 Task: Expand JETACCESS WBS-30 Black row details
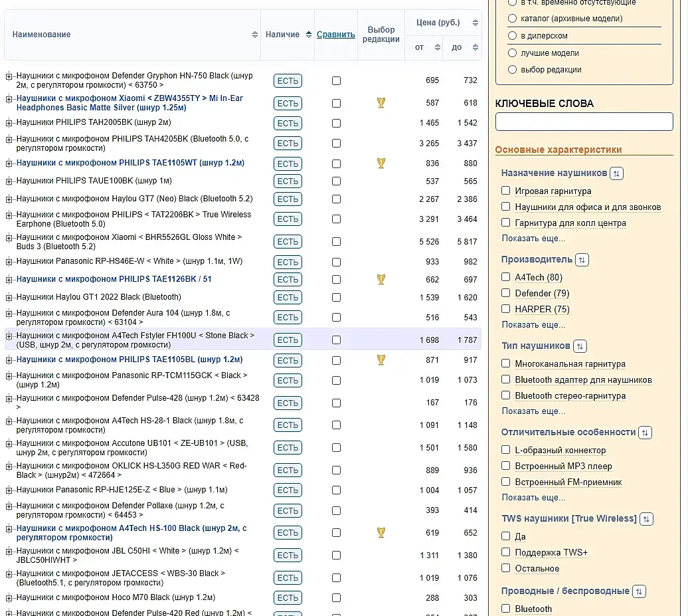[x=9, y=574]
